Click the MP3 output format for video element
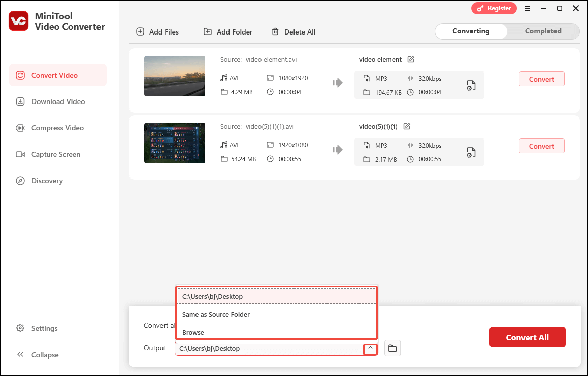The width and height of the screenshot is (588, 376). (x=381, y=78)
